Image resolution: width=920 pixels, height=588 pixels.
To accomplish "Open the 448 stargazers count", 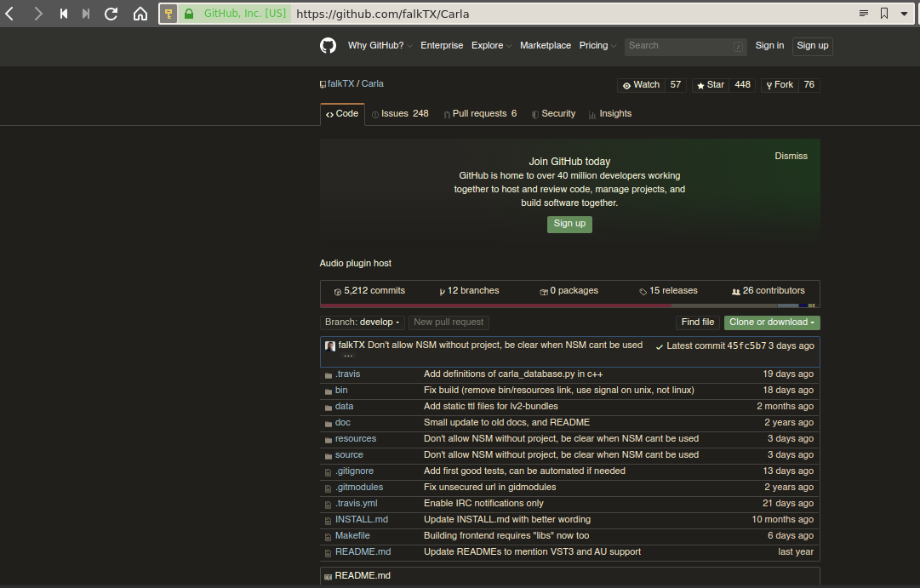I will point(742,85).
